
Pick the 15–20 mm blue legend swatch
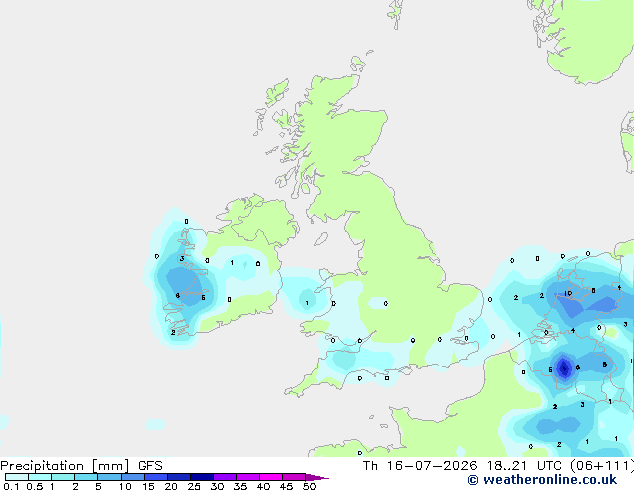pyautogui.click(x=156, y=477)
